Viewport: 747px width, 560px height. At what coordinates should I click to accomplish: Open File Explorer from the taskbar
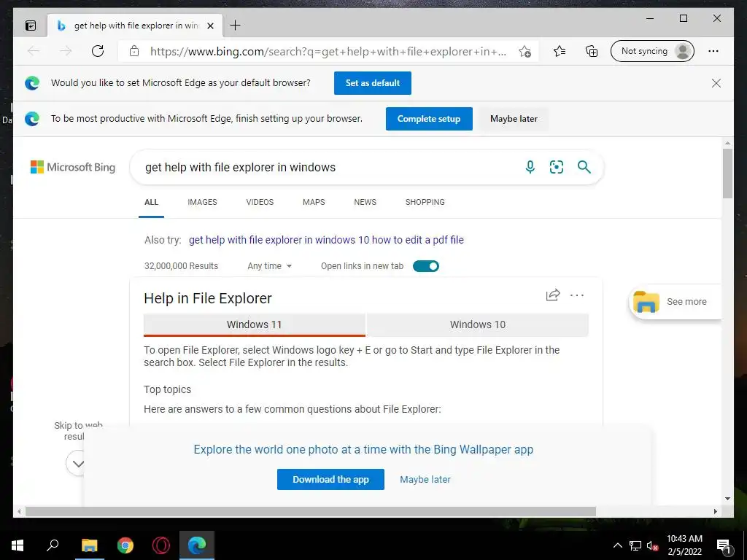point(89,545)
